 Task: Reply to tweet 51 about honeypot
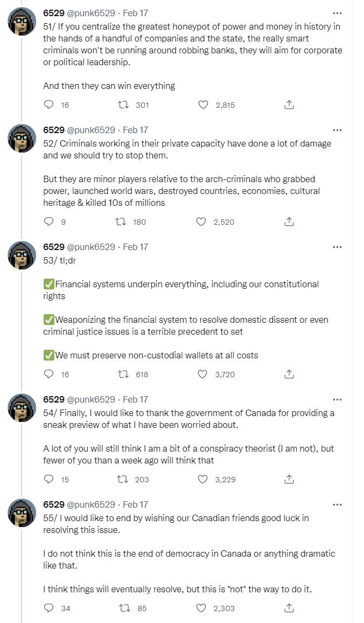pyautogui.click(x=49, y=105)
